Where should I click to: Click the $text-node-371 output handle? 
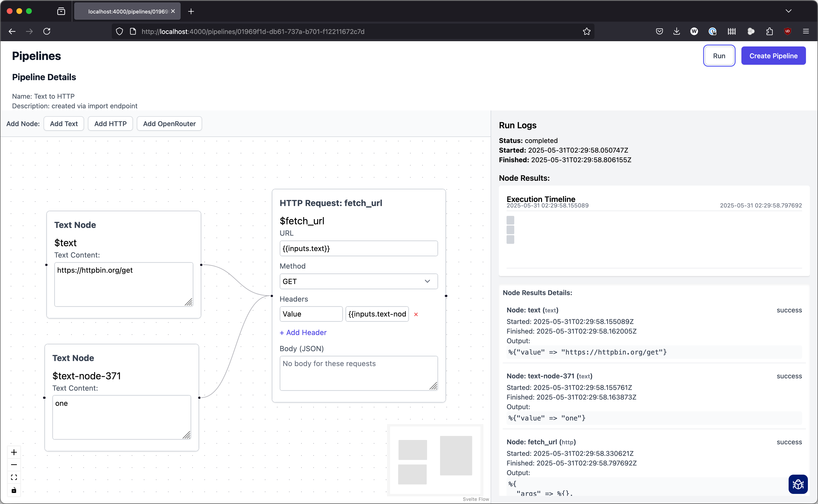tap(199, 398)
